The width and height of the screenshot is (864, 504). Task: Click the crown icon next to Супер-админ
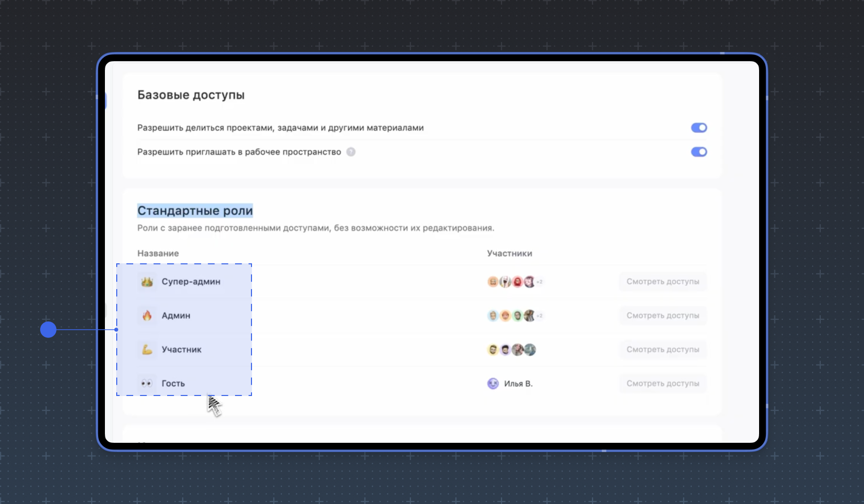coord(147,281)
